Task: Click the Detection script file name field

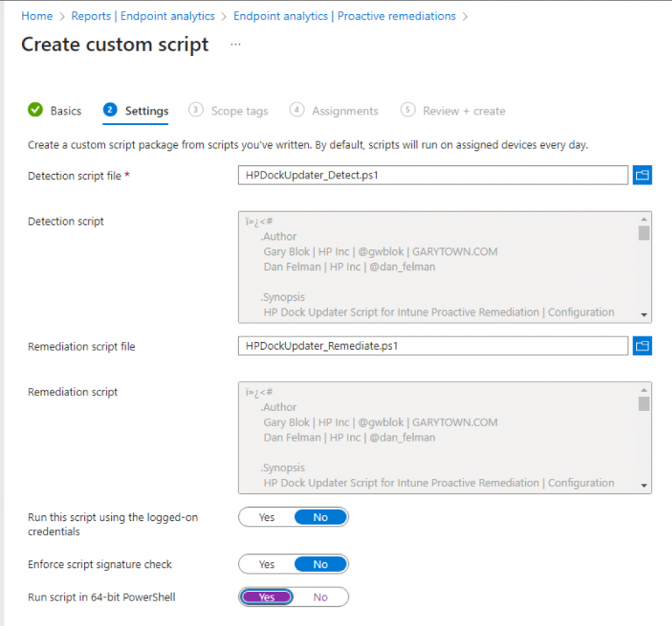Action: coord(432,175)
